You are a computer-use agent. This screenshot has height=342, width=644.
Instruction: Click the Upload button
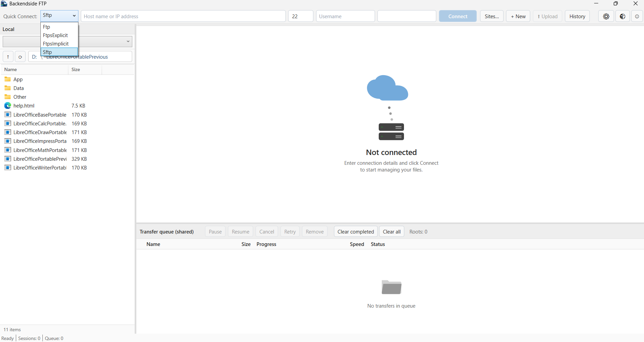click(x=547, y=16)
